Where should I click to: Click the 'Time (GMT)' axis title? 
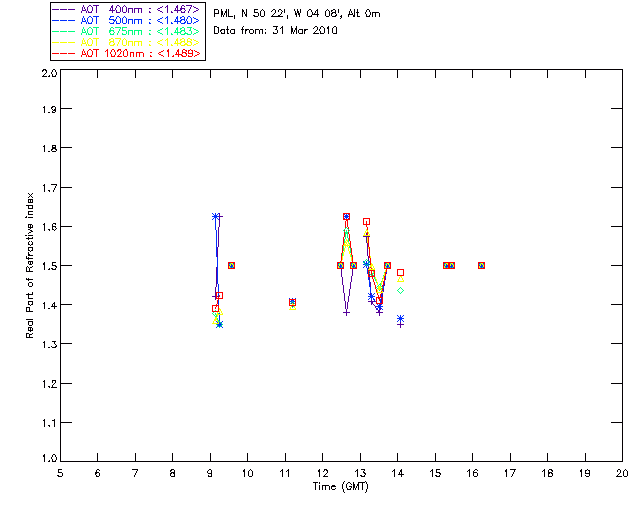(x=340, y=487)
